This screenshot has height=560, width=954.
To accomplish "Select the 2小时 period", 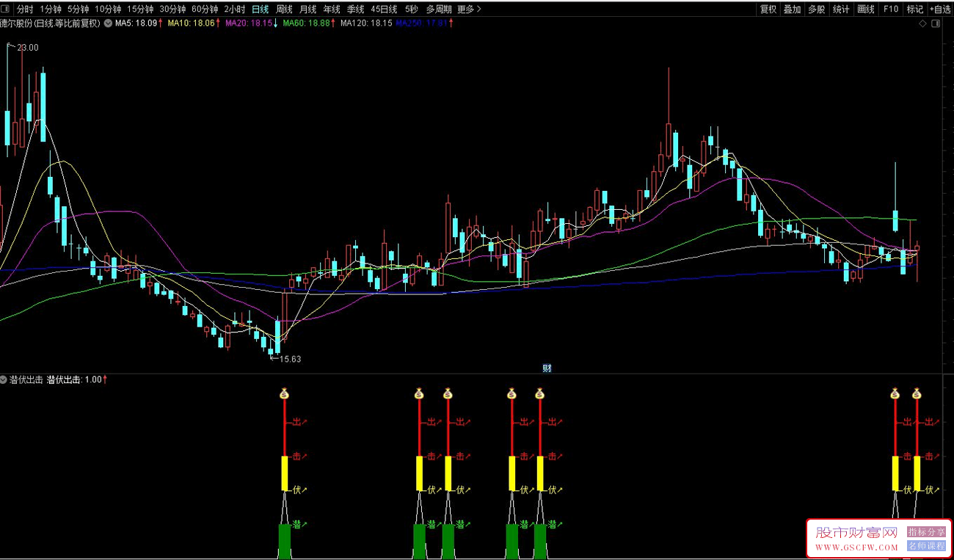I will tap(235, 10).
